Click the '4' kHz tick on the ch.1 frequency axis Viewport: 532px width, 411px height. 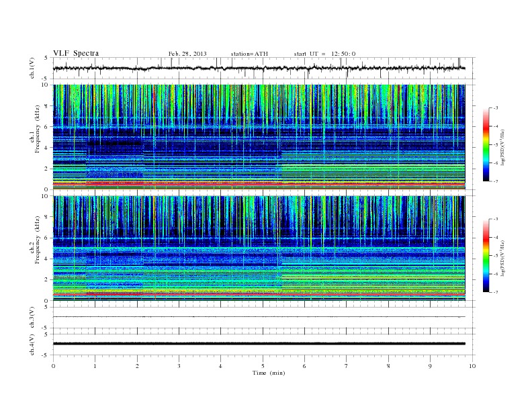click(x=46, y=148)
